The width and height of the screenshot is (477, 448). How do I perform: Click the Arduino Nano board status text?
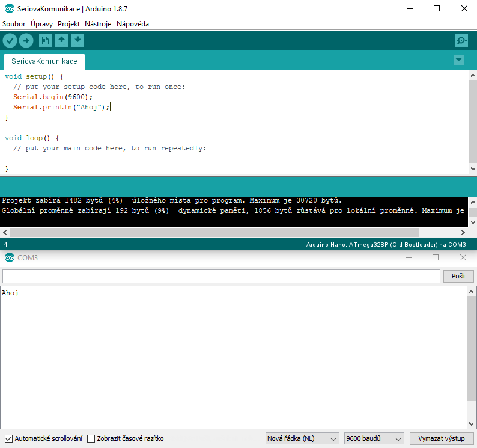pos(386,245)
